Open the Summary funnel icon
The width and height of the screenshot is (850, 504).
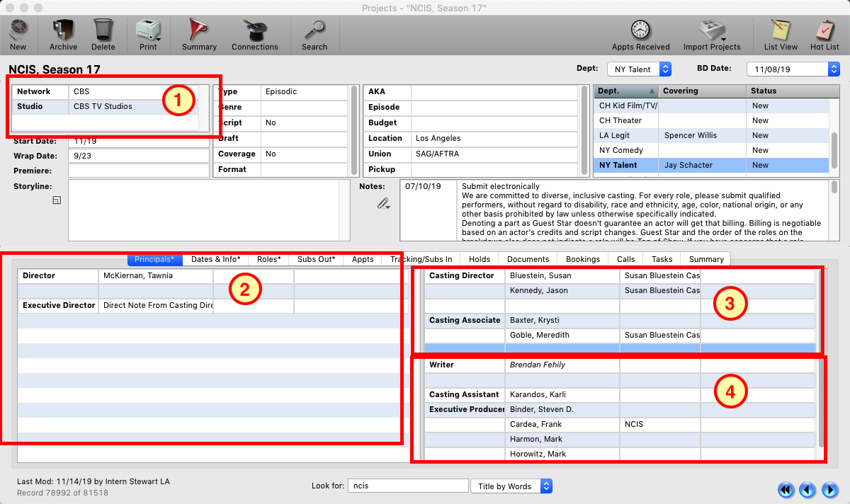click(x=199, y=30)
